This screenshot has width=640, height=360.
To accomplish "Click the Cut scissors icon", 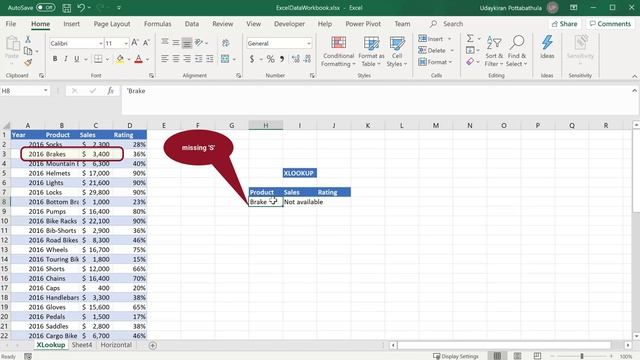I will coord(28,39).
